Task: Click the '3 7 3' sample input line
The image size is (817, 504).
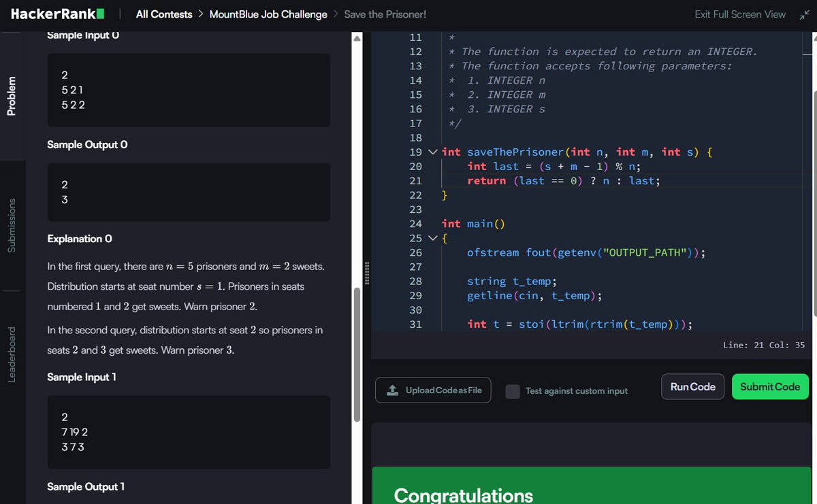Action: click(x=73, y=448)
